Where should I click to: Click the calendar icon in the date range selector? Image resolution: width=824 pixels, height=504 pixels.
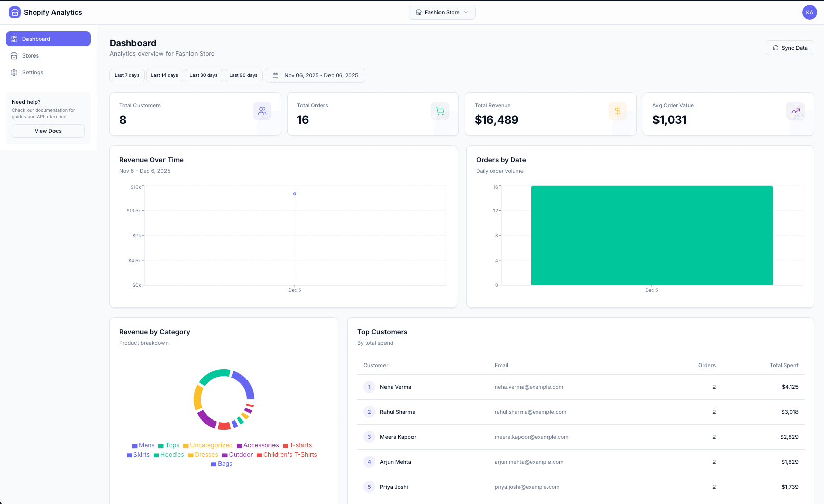click(x=276, y=75)
